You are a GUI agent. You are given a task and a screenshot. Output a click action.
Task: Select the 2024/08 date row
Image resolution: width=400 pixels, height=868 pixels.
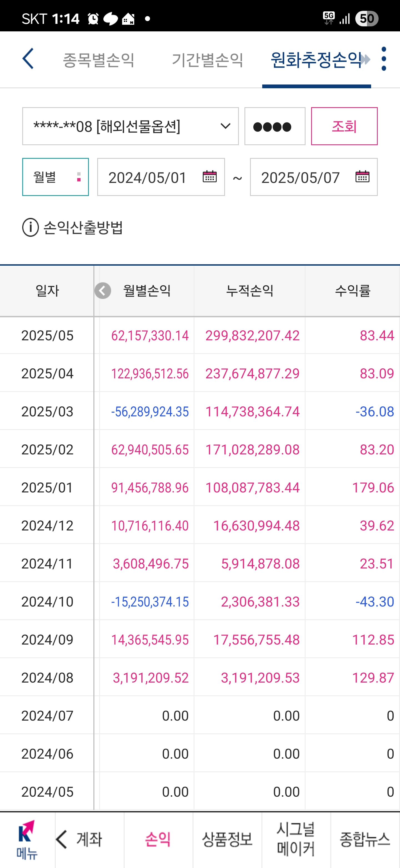(47, 678)
